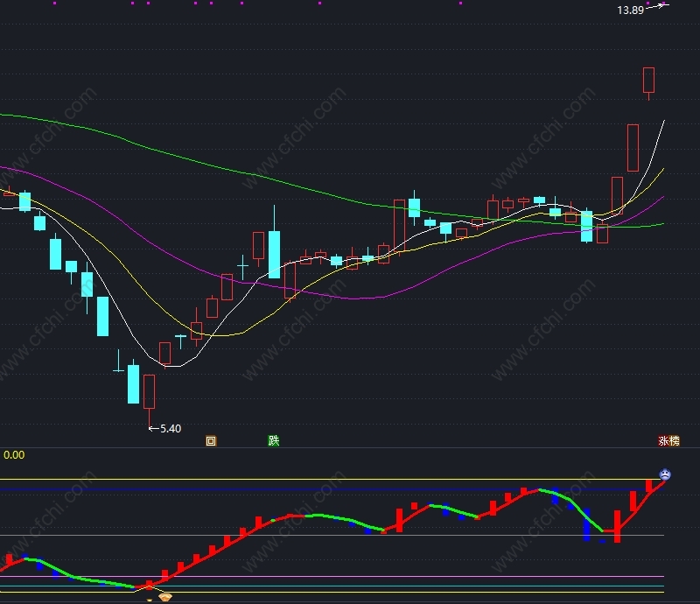Click the blue sad-face signal icon
The height and width of the screenshot is (604, 700).
pyautogui.click(x=665, y=474)
